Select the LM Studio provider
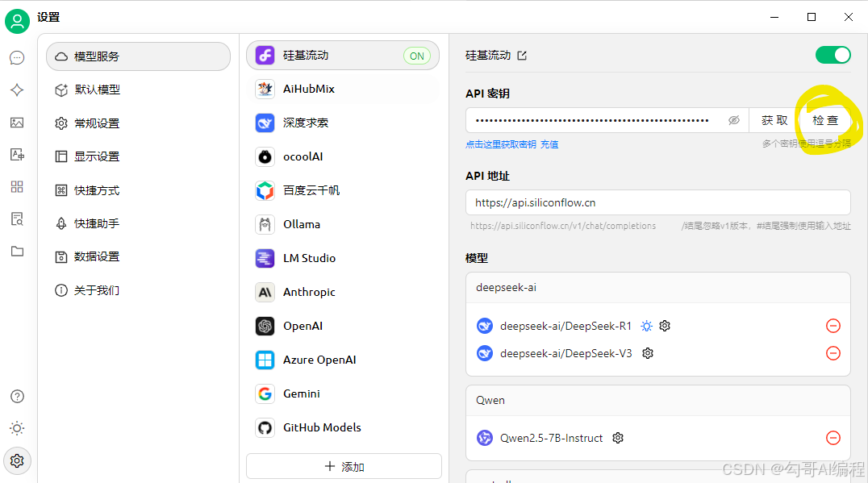 [x=343, y=258]
